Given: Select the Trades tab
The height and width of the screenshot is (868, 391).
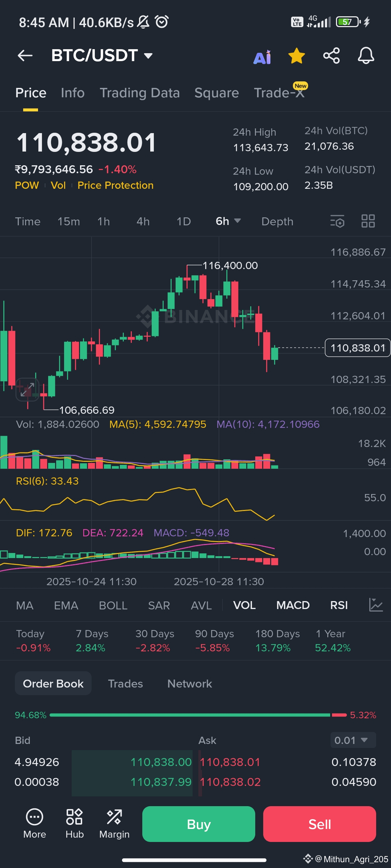Looking at the screenshot, I should [x=126, y=684].
